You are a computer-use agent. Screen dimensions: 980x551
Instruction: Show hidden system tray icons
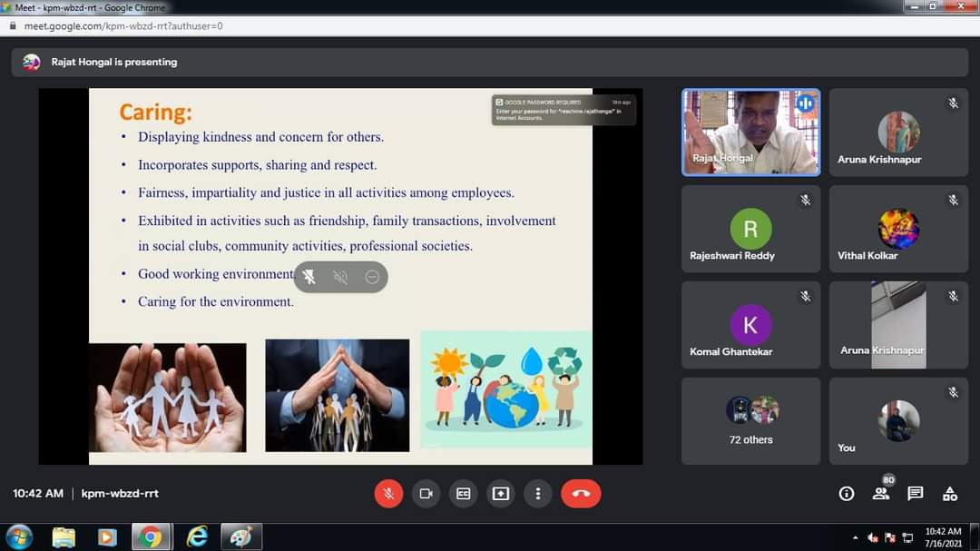tap(854, 536)
